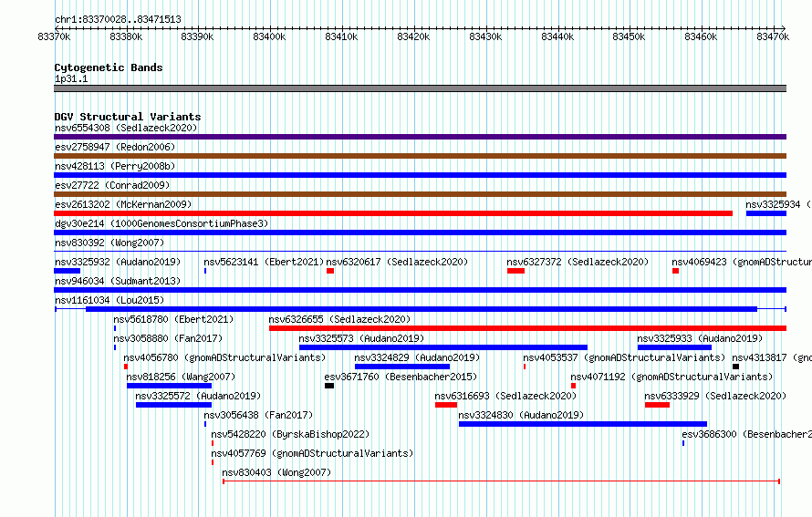Select the red nsv6316693 variant bar

tap(446, 405)
